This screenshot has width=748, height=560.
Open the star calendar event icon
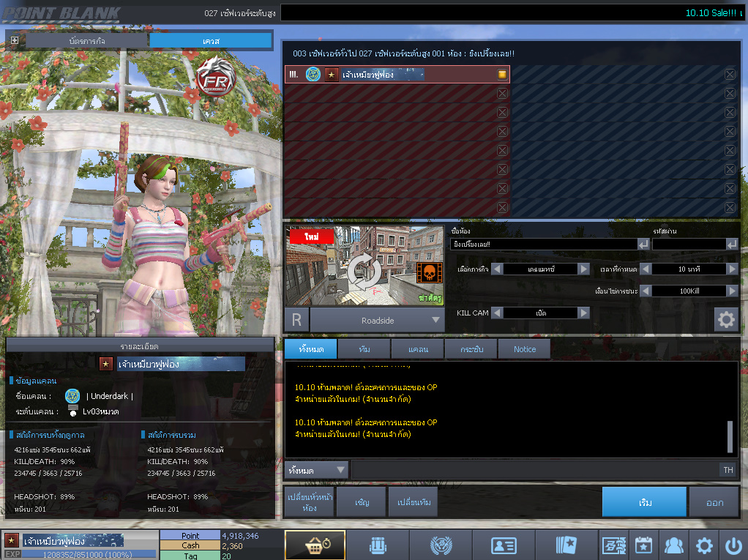(643, 545)
